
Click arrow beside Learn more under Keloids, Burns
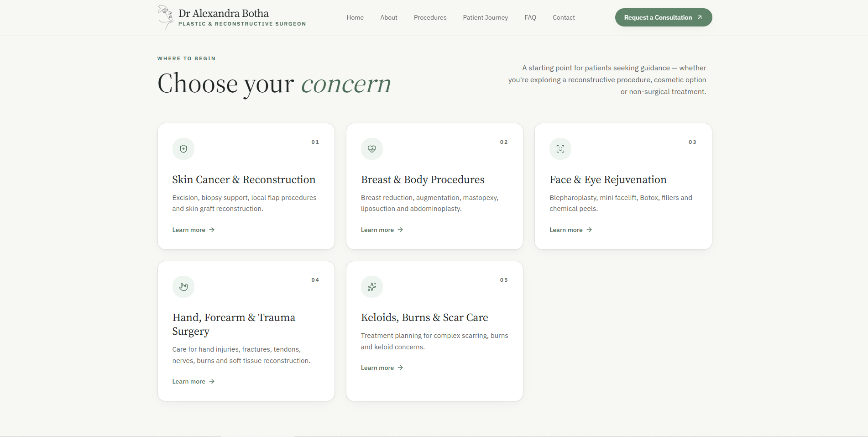tap(400, 368)
